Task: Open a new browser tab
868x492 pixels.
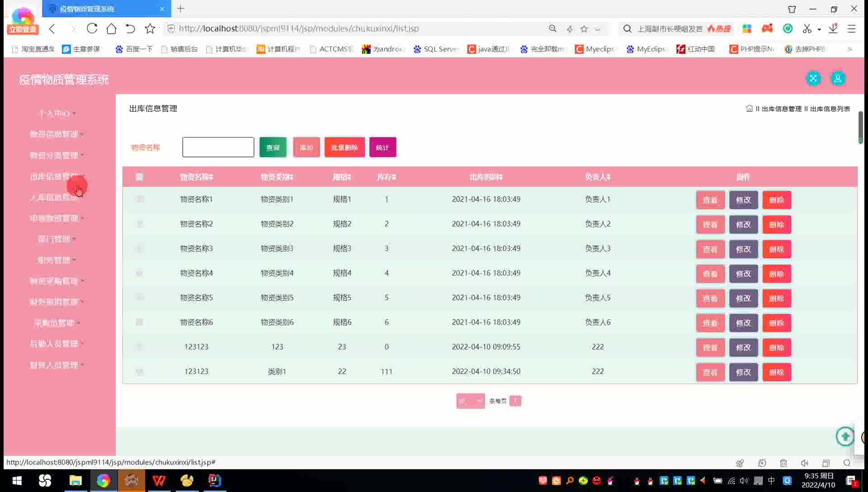Action: point(181,9)
